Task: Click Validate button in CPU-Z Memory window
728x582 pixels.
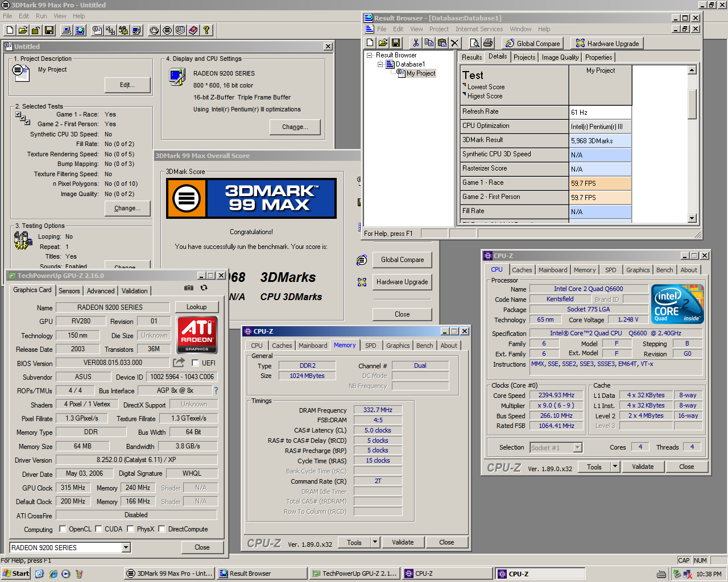Action: (x=403, y=542)
